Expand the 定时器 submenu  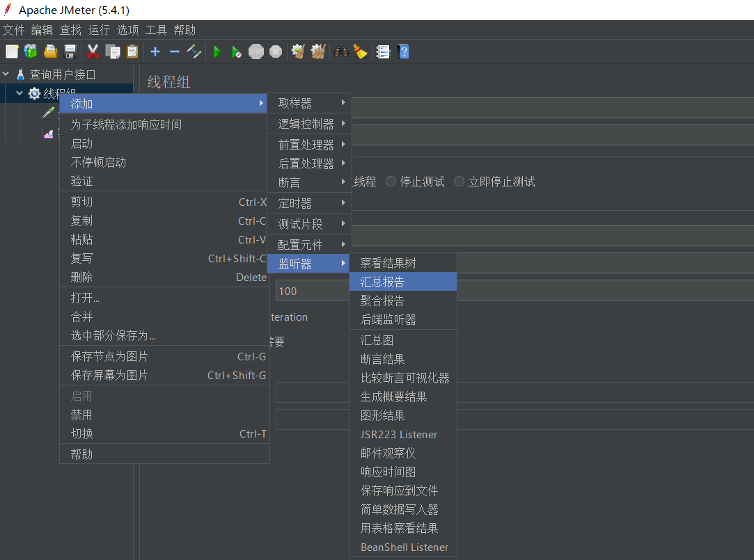(x=310, y=203)
